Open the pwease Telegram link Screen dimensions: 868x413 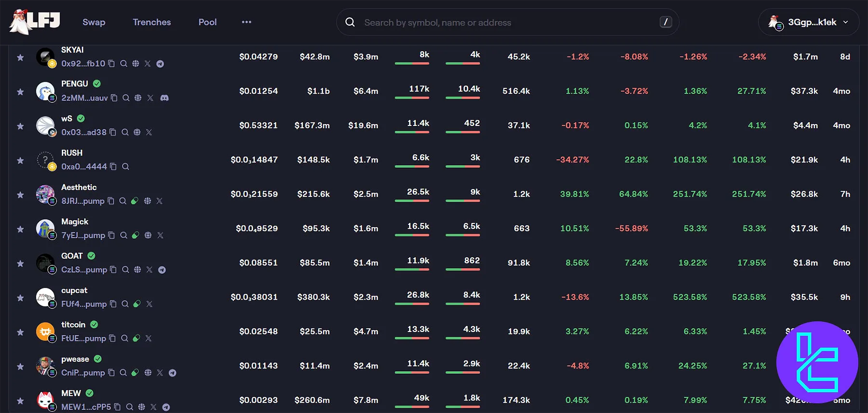[172, 373]
